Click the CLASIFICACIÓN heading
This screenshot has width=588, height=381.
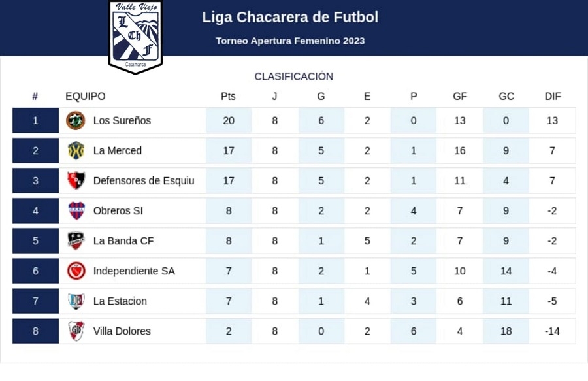(294, 76)
